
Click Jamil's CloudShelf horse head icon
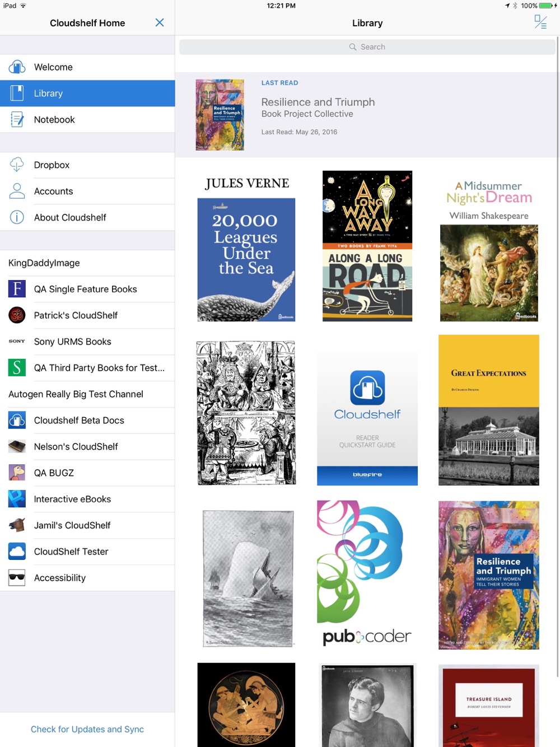[x=17, y=525]
